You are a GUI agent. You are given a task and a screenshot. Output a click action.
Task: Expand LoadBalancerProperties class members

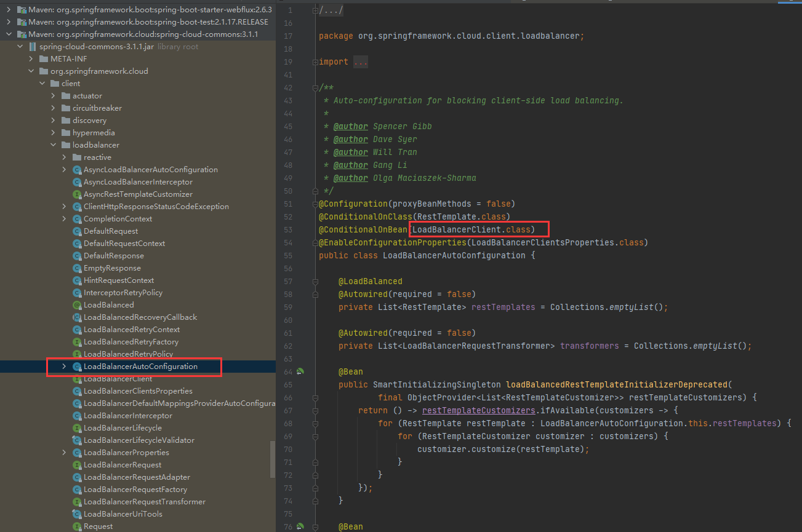pyautogui.click(x=65, y=453)
